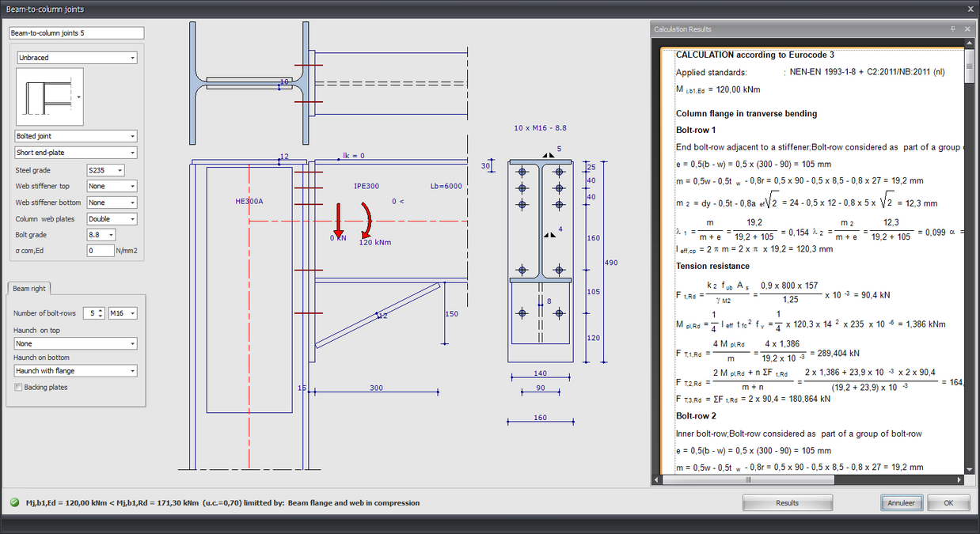Click the 150 haunch depth dimension
980x534 pixels.
tap(451, 314)
